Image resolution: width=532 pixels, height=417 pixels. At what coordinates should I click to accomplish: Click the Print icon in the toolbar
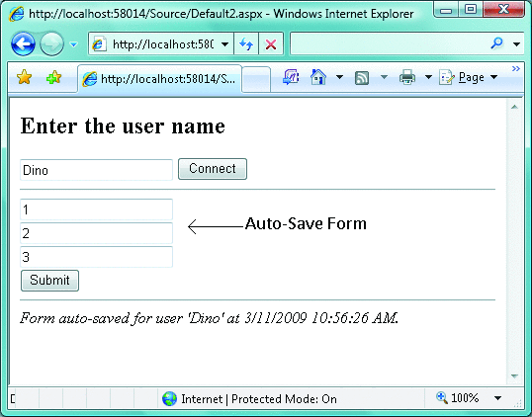click(x=407, y=77)
